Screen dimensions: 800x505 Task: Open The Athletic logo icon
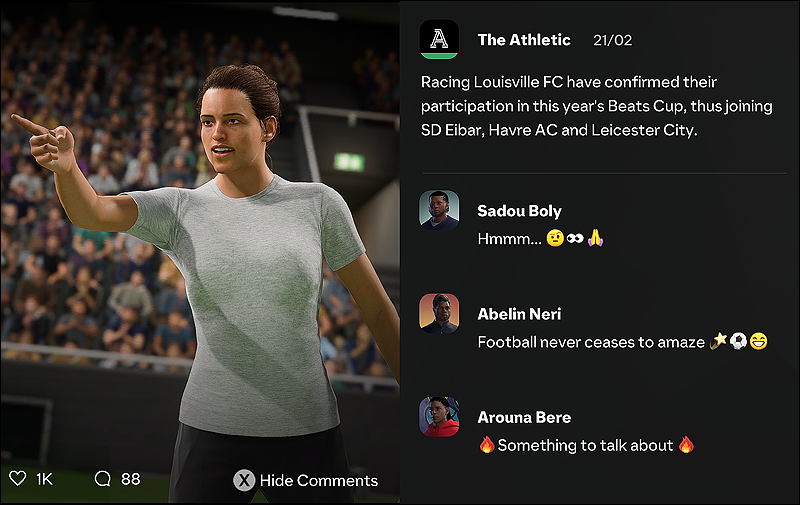click(439, 39)
